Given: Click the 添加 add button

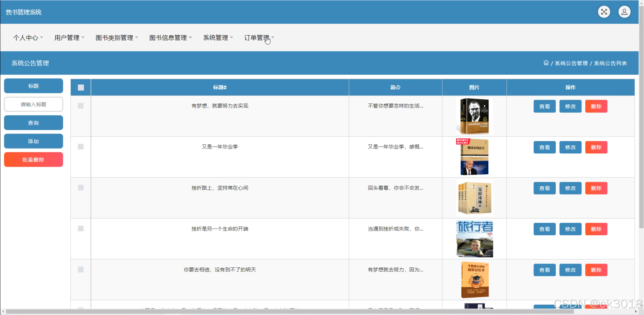Looking at the screenshot, I should pyautogui.click(x=33, y=141).
